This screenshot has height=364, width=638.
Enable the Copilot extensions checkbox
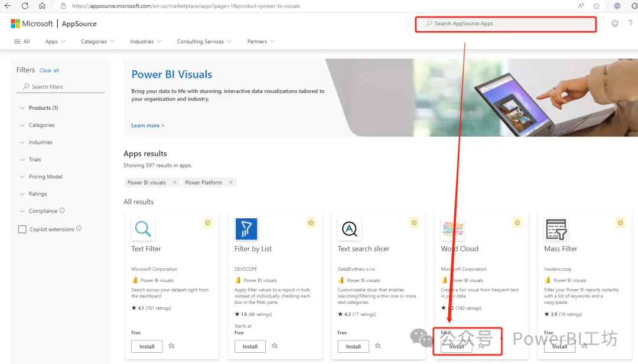pyautogui.click(x=22, y=229)
